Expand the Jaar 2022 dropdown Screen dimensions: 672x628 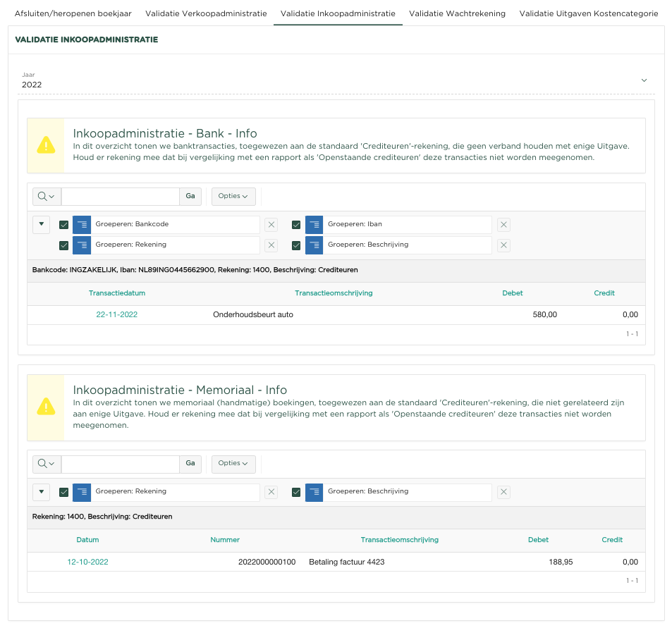(x=643, y=80)
